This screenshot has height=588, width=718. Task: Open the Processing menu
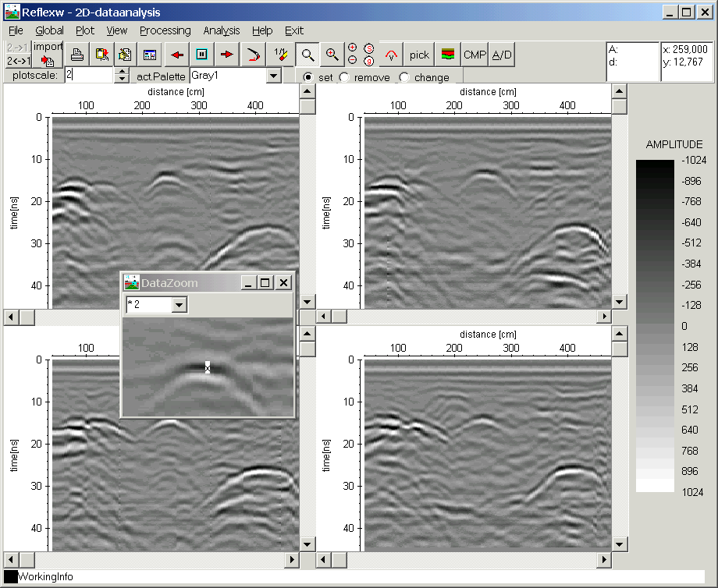pos(165,30)
